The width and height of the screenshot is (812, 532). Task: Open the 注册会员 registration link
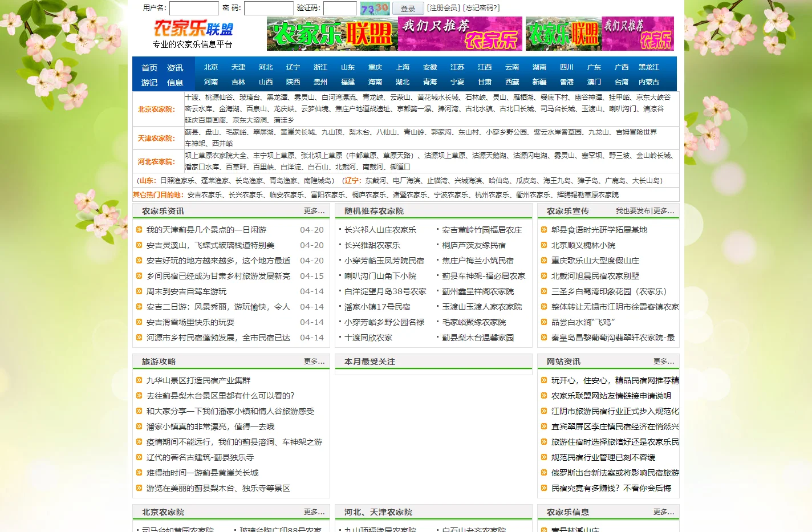tap(444, 8)
